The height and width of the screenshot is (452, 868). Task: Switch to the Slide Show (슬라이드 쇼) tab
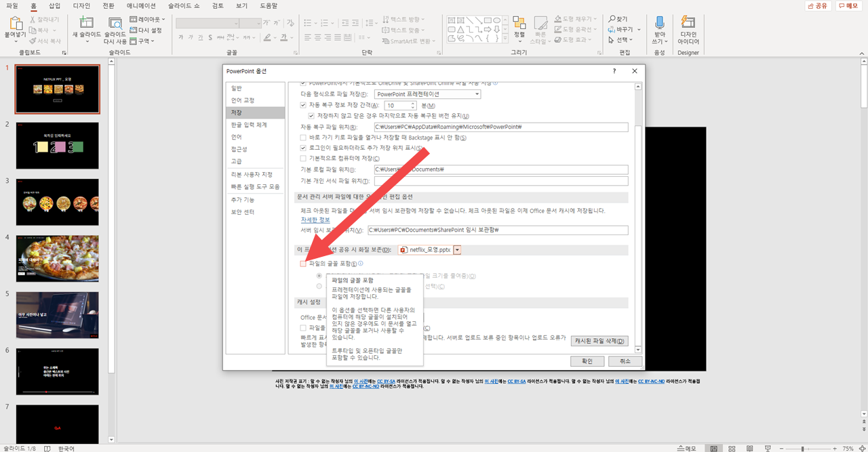coord(185,5)
